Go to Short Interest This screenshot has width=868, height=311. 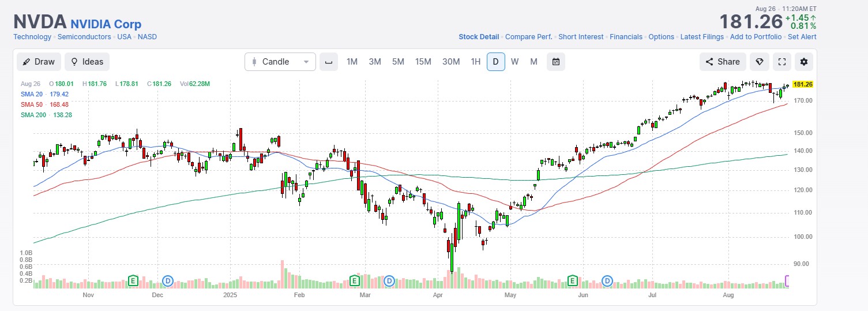(x=581, y=37)
